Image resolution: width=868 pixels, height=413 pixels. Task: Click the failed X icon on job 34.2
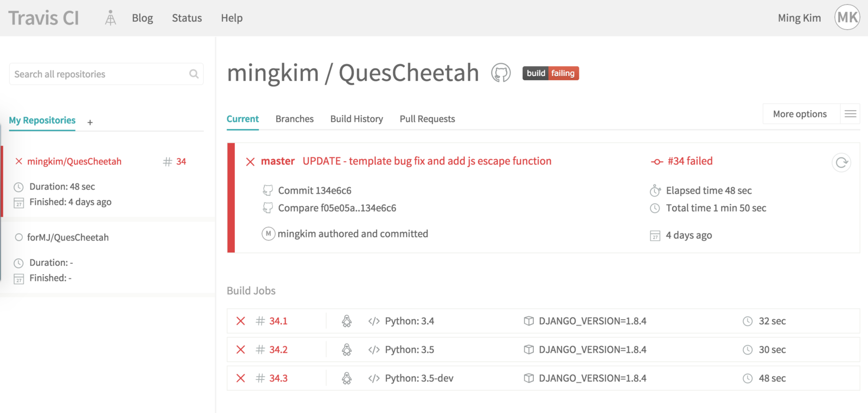[x=241, y=350]
